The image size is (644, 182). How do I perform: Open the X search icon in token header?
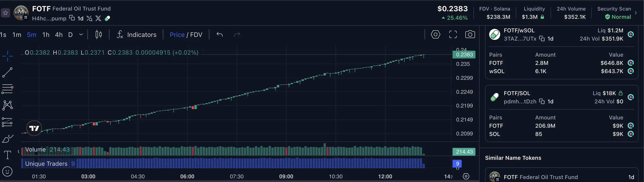point(89,18)
